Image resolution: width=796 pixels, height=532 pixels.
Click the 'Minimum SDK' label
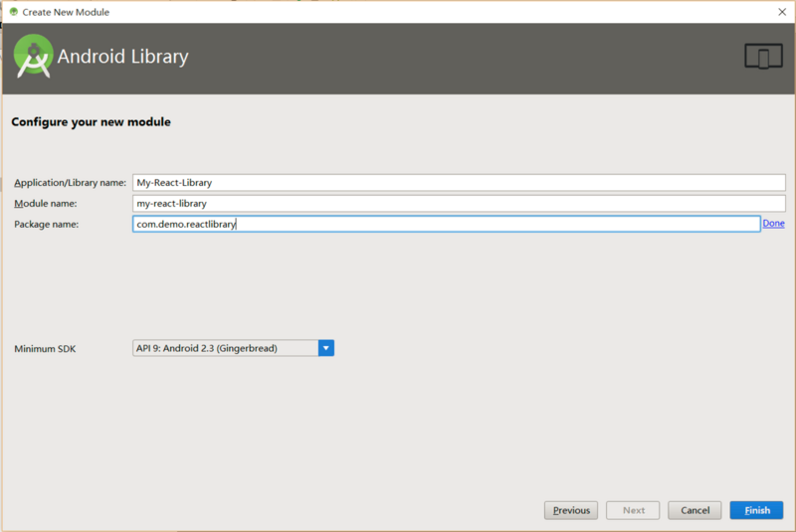(x=45, y=349)
